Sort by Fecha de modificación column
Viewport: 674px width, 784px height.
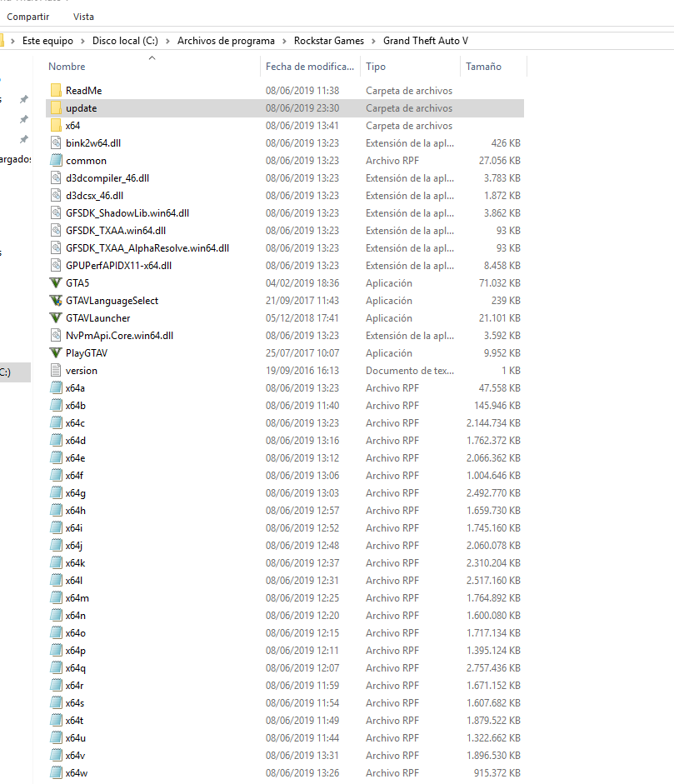(x=309, y=67)
